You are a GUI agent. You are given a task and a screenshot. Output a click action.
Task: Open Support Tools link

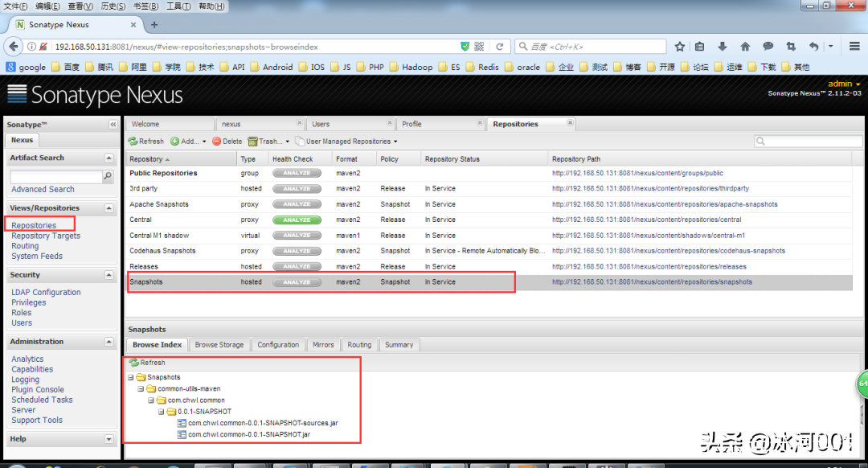(x=37, y=421)
